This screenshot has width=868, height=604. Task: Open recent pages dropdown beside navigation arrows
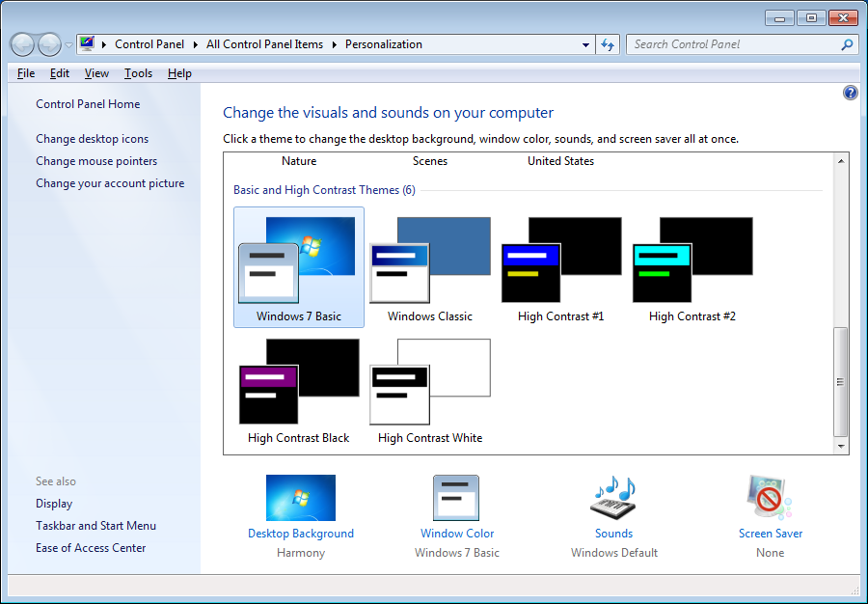click(x=68, y=44)
